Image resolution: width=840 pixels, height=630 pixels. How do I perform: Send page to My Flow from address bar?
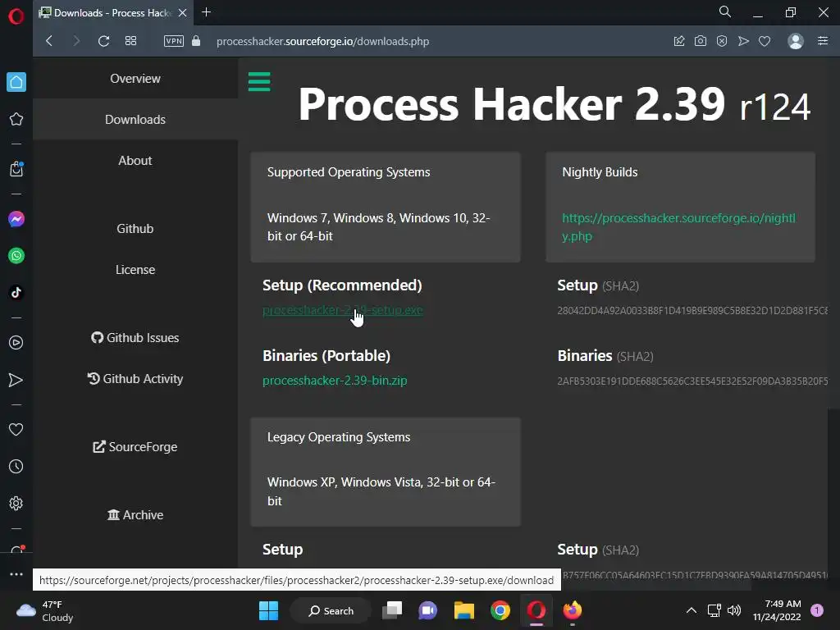click(x=743, y=41)
